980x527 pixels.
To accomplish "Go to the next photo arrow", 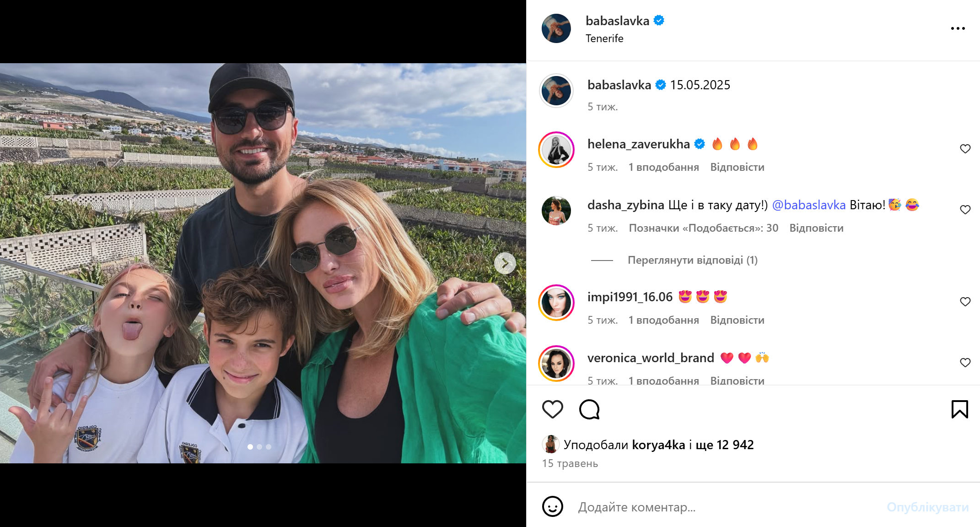I will pyautogui.click(x=505, y=263).
